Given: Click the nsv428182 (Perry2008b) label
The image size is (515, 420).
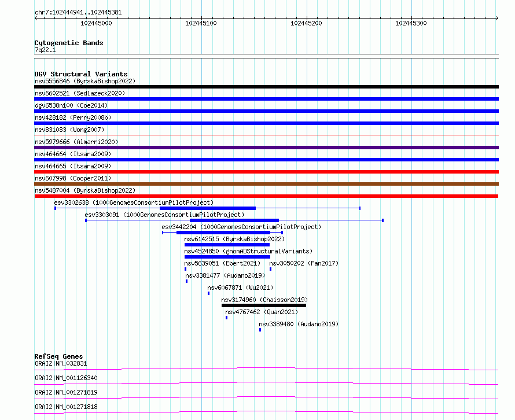Looking at the screenshot, I should pyautogui.click(x=73, y=117).
